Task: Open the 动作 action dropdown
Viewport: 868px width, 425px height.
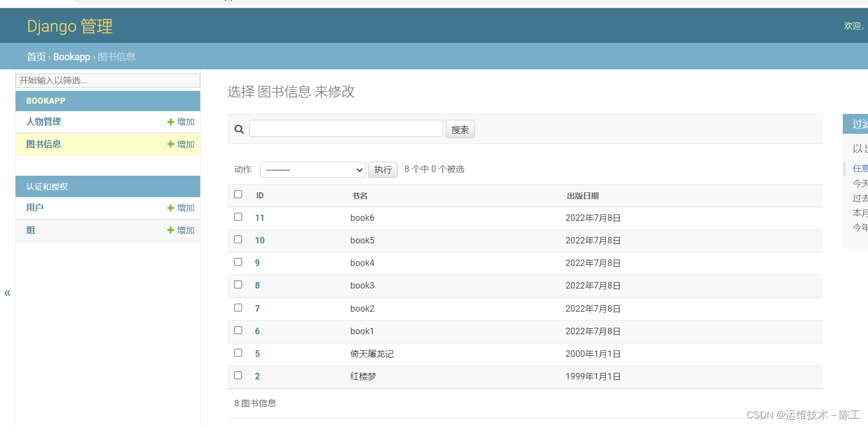Action: tap(313, 170)
